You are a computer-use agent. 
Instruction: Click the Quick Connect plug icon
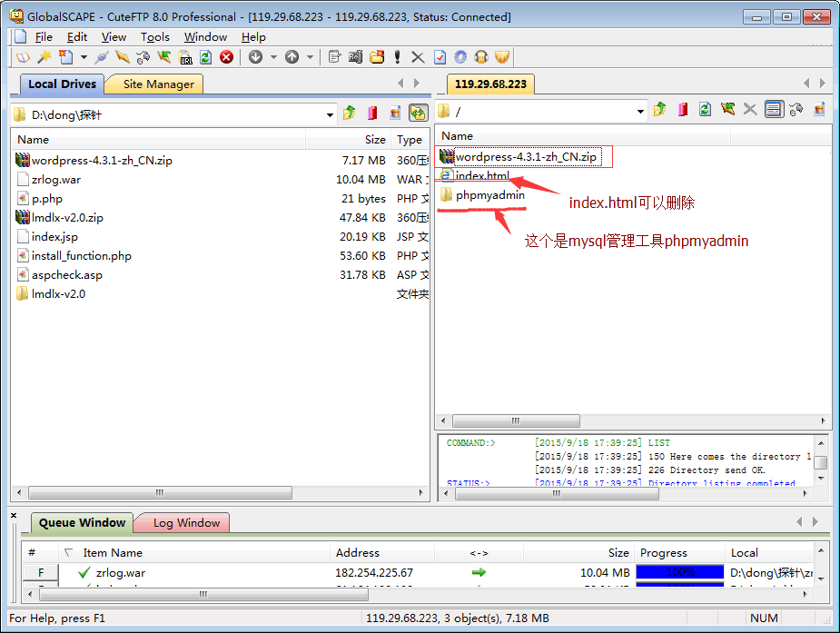point(101,57)
